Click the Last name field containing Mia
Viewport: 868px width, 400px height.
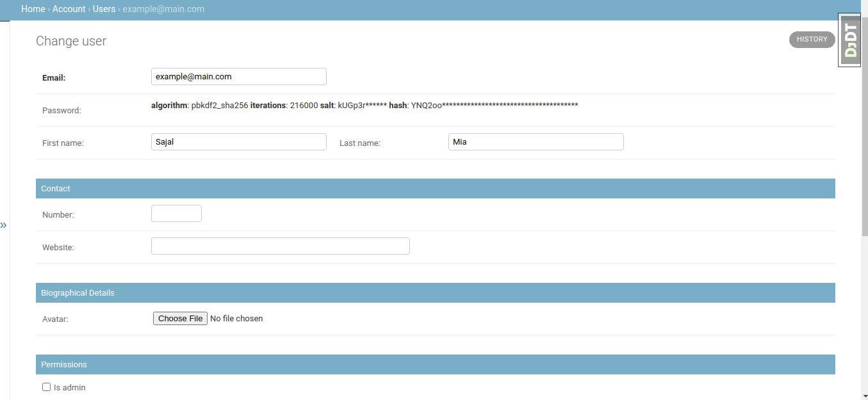(536, 141)
